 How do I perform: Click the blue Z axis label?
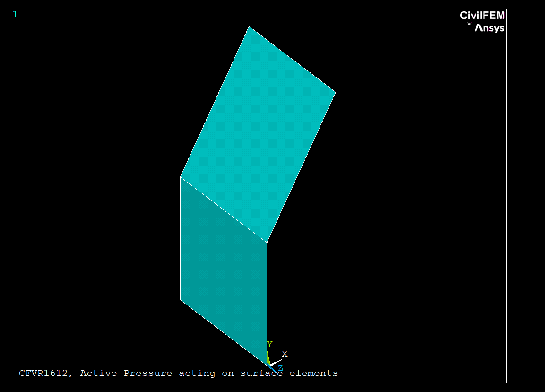[x=280, y=367]
